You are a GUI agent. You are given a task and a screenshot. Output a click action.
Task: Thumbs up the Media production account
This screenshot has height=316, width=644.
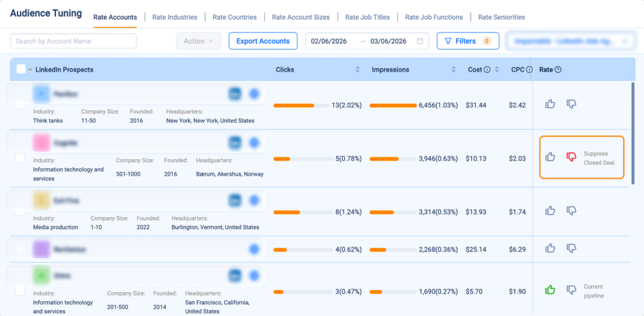(x=550, y=211)
